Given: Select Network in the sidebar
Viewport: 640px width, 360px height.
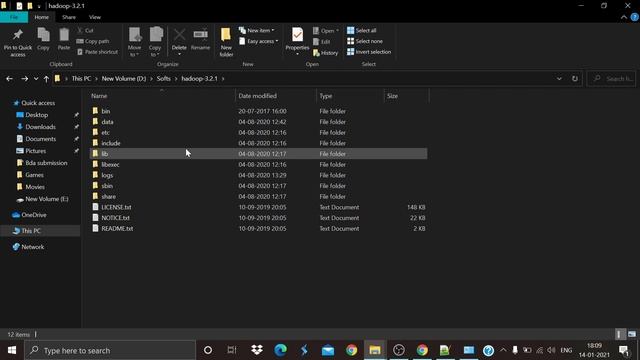Looking at the screenshot, I should pyautogui.click(x=32, y=247).
